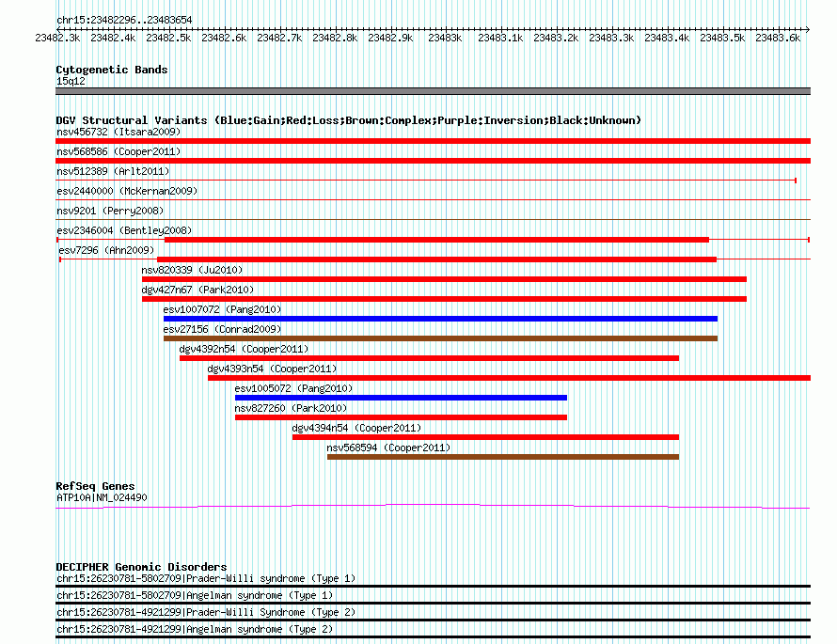Screen dimensions: 837x644
Task: Open dgv427n67 (Park2010) variant label
Action: click(197, 290)
